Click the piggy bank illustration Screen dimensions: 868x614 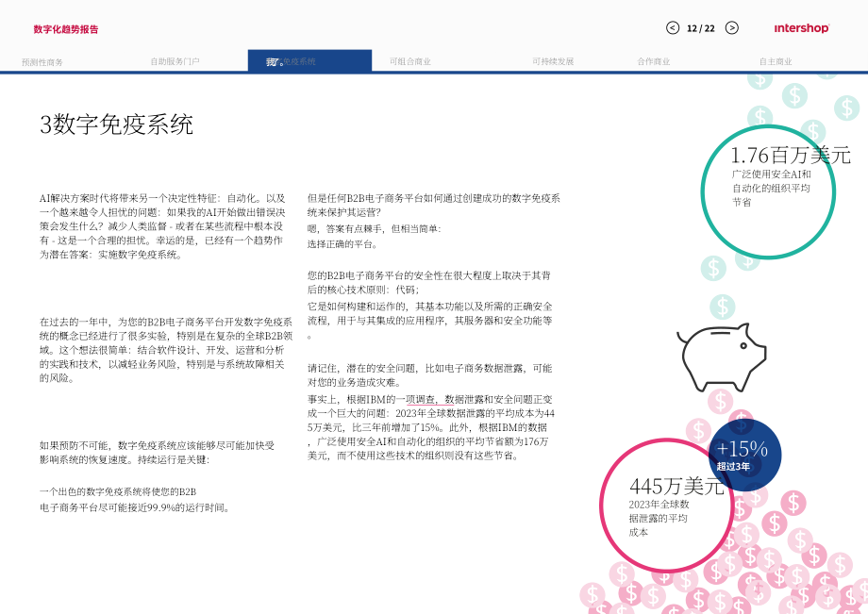[x=722, y=357]
